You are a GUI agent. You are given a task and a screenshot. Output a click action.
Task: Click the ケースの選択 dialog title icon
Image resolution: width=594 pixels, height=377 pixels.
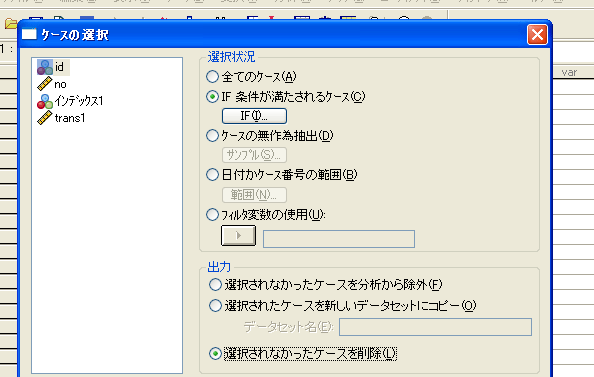29,34
